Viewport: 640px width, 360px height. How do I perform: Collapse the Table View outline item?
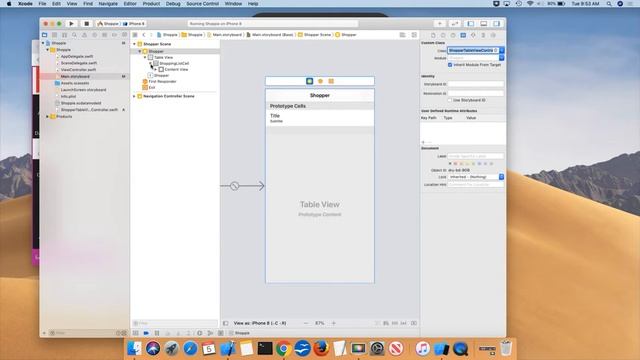[x=145, y=58]
